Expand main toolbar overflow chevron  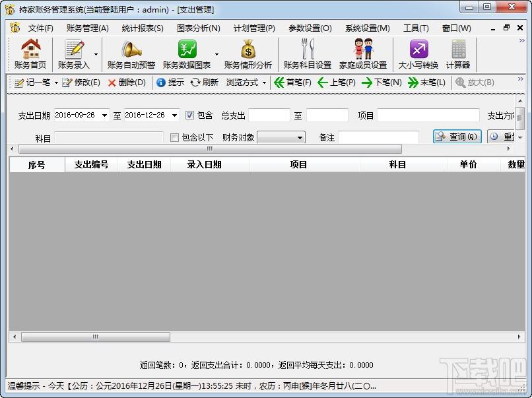[522, 41]
